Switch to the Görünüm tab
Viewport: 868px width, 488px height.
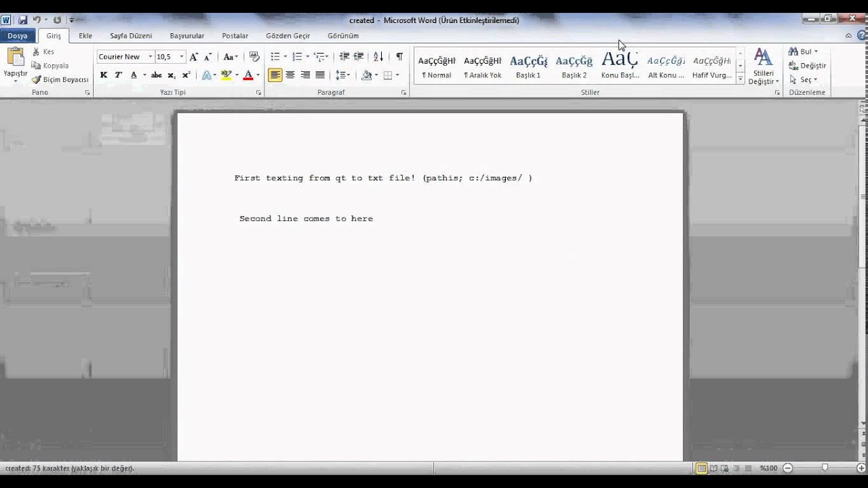click(343, 36)
